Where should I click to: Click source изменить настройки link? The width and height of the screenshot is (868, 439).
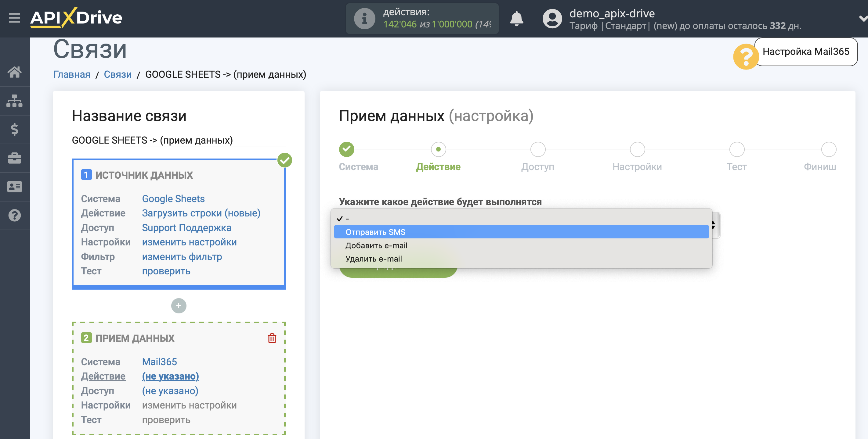189,242
